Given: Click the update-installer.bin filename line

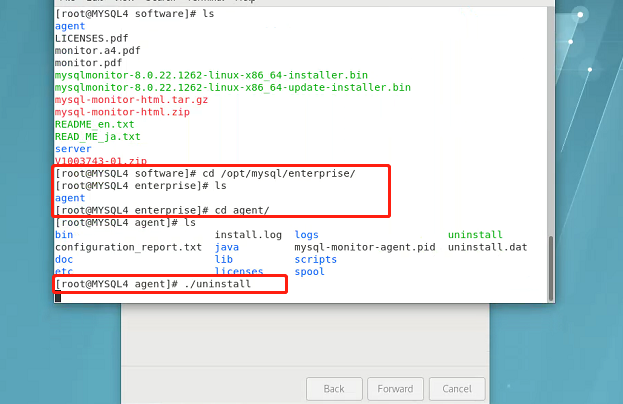Looking at the screenshot, I should tap(233, 87).
